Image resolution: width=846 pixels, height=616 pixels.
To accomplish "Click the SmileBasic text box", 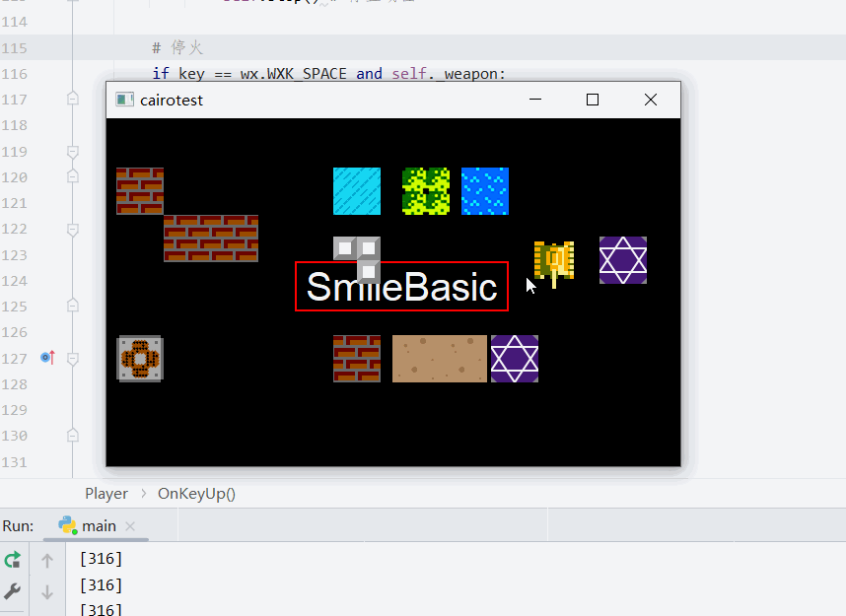I will [x=401, y=287].
